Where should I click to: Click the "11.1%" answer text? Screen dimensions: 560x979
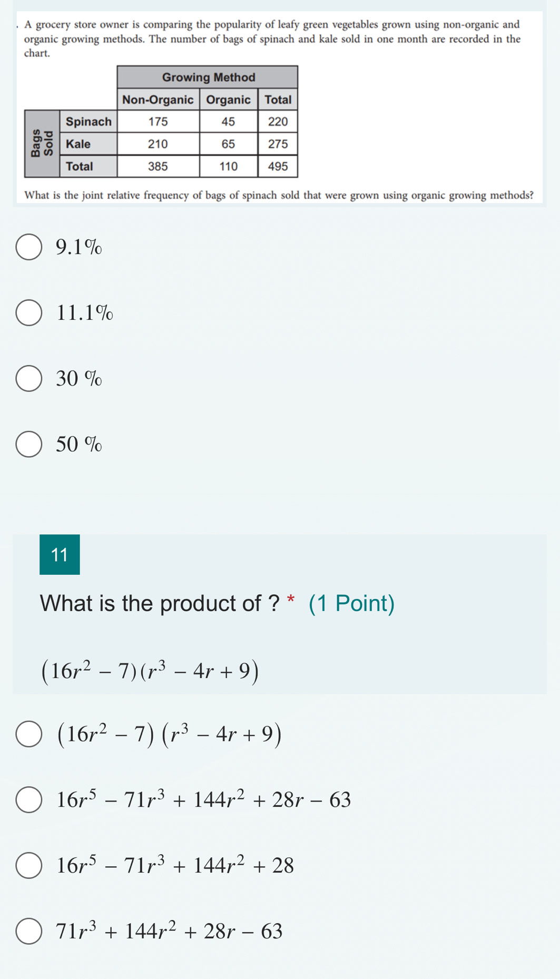pos(85,312)
